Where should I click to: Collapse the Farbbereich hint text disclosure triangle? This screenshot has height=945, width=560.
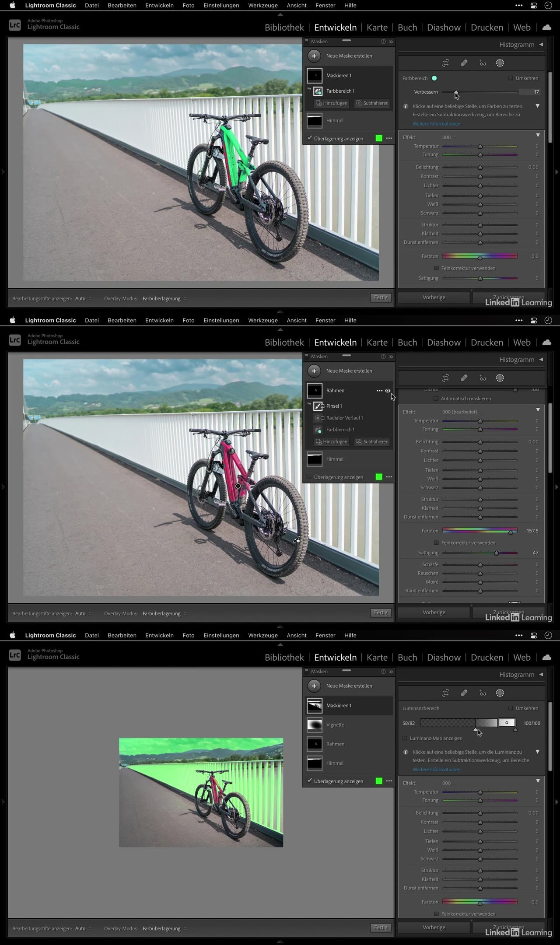click(x=538, y=106)
